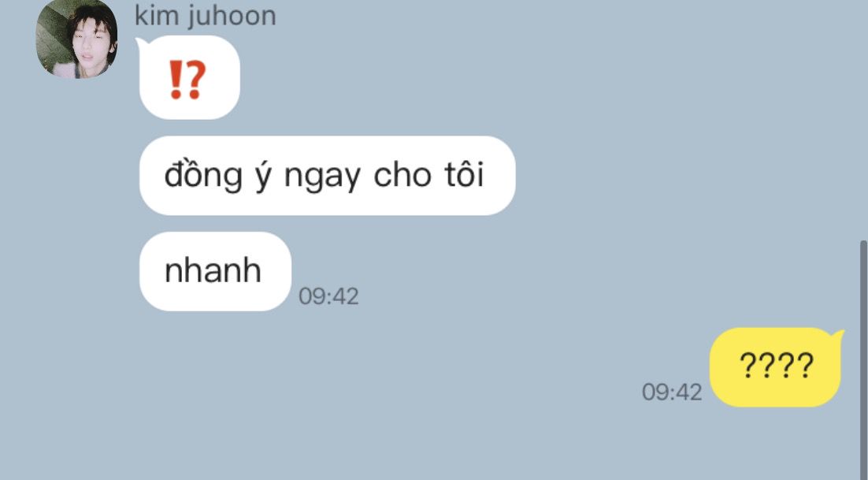Click the word "cho" in the message
Viewport: 868px width, 480px height.
402,175
